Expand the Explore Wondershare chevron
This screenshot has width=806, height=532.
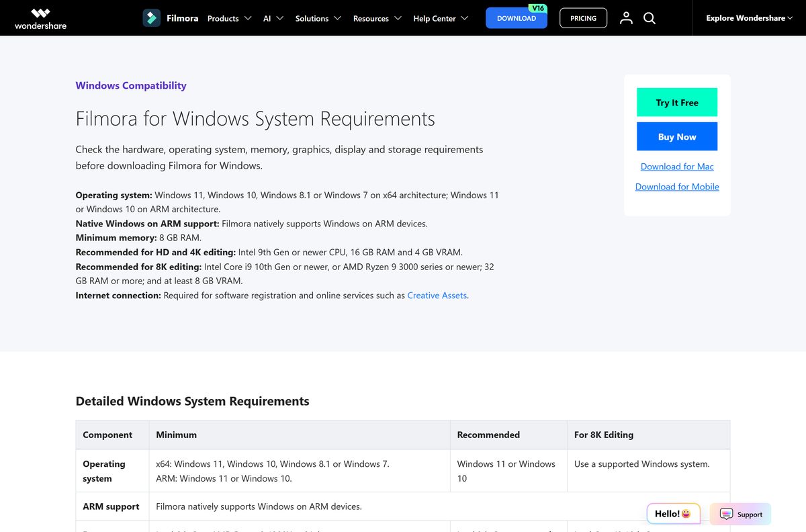click(790, 18)
